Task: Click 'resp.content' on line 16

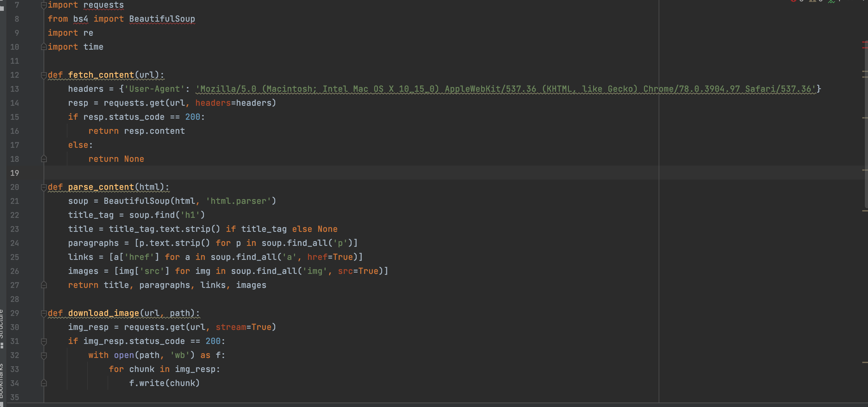Action: (154, 131)
